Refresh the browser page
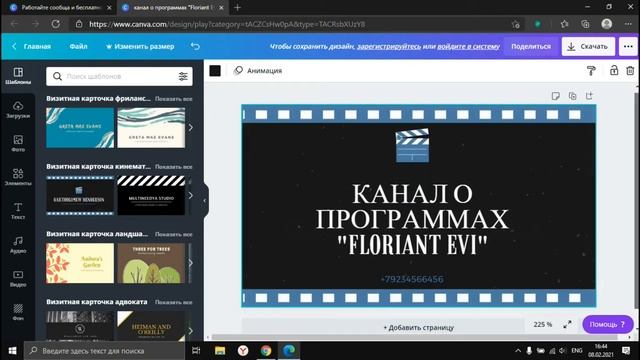 coord(56,24)
